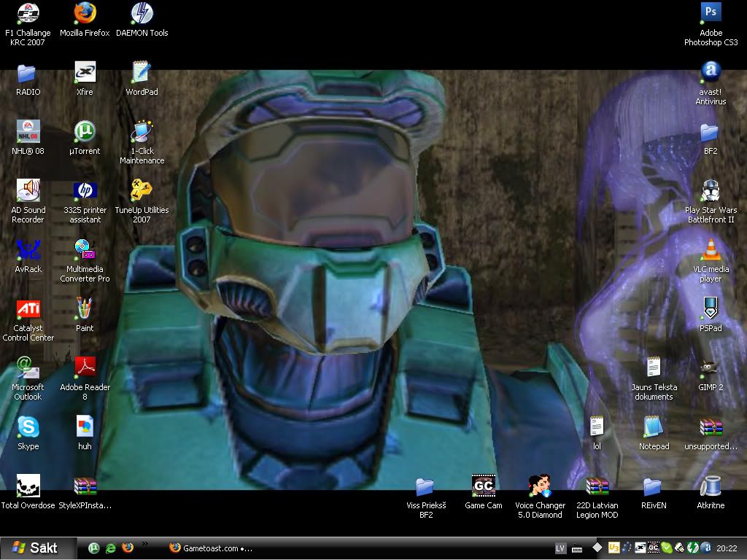Click avast! tray icon near clock

coord(706,548)
